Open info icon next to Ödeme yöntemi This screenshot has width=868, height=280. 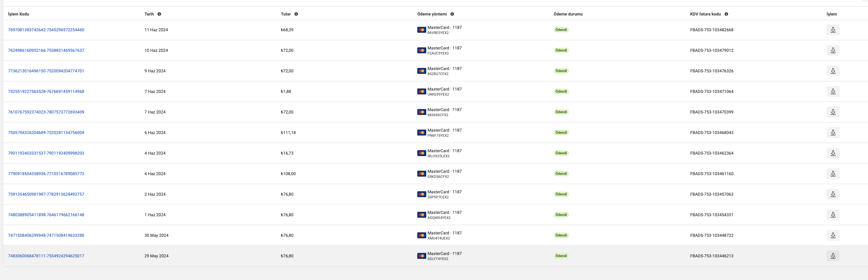pyautogui.click(x=452, y=14)
